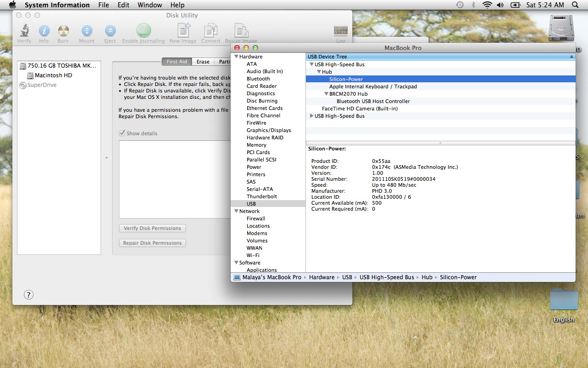The width and height of the screenshot is (588, 368).
Task: Click the Enable Journaling toolbar icon
Action: pos(143,30)
